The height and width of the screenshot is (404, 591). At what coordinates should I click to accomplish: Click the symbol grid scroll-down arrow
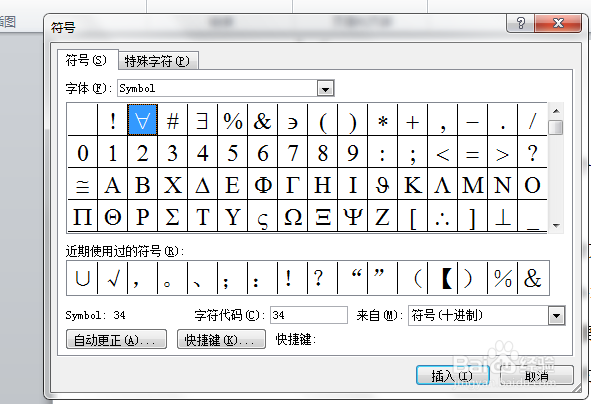point(556,225)
